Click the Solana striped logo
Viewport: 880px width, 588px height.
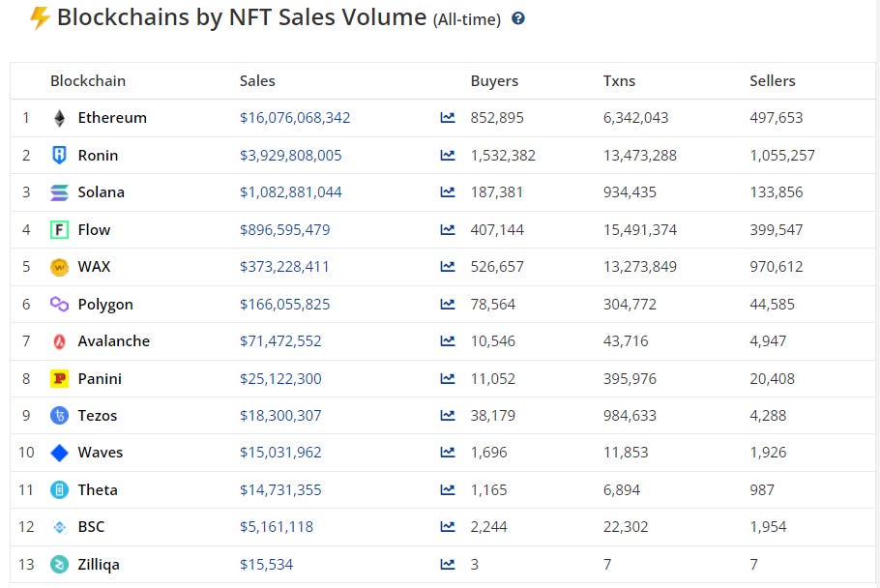coord(59,192)
